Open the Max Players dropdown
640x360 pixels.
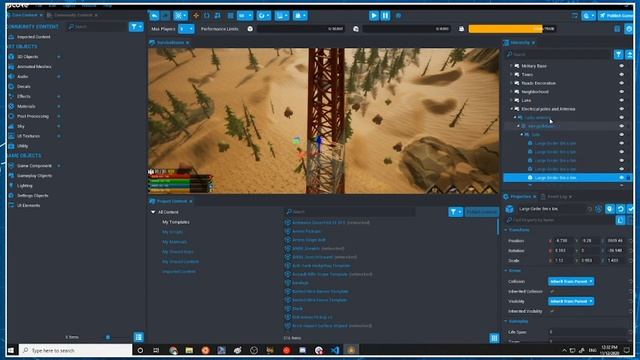[x=186, y=29]
